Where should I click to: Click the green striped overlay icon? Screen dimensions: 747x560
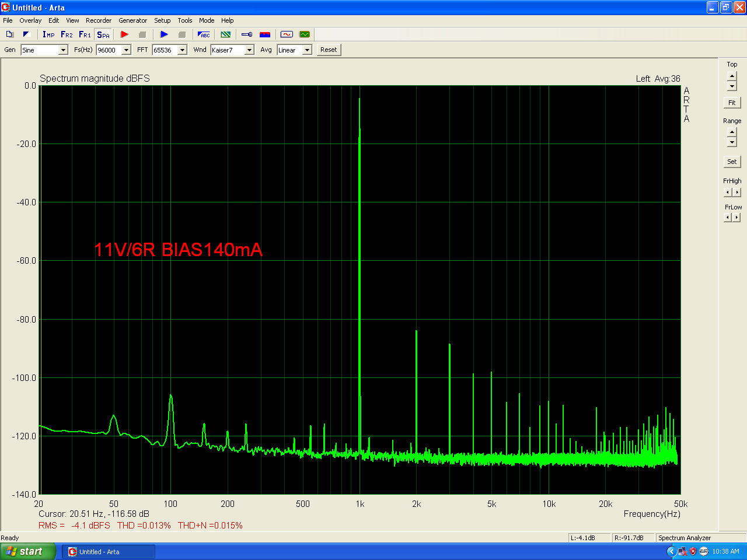(226, 34)
